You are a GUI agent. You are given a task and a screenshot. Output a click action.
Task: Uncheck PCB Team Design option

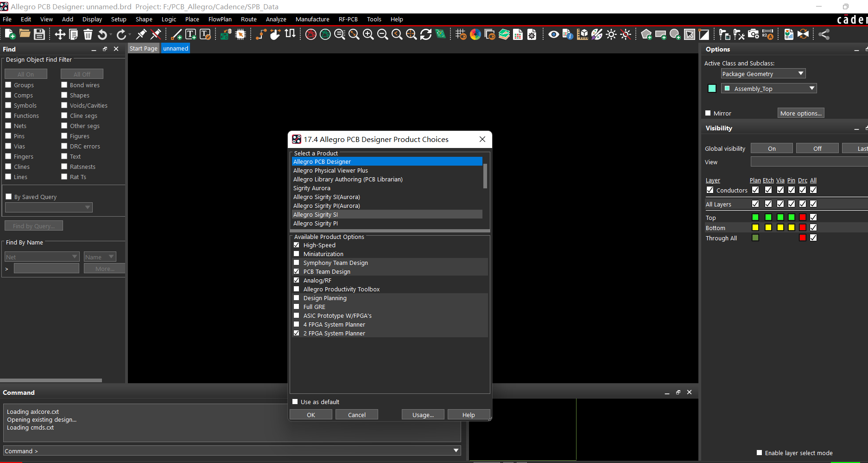297,271
